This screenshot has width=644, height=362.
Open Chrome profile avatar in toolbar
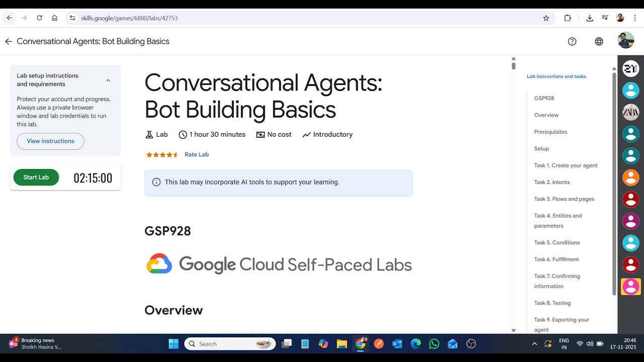620,18
